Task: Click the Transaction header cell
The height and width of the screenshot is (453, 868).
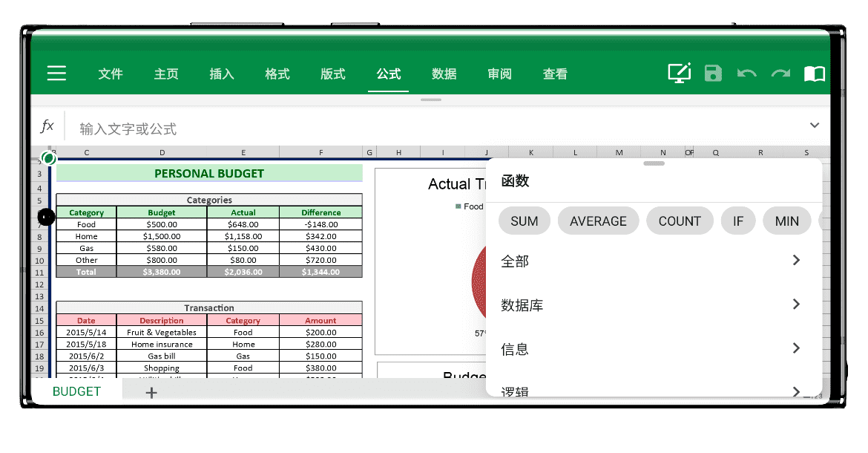Action: click(x=209, y=308)
